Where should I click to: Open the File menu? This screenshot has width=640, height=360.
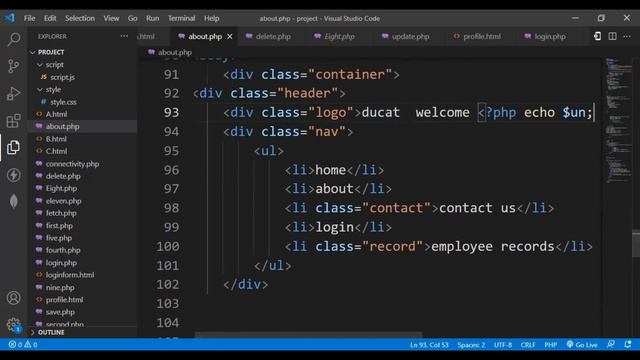click(29, 18)
